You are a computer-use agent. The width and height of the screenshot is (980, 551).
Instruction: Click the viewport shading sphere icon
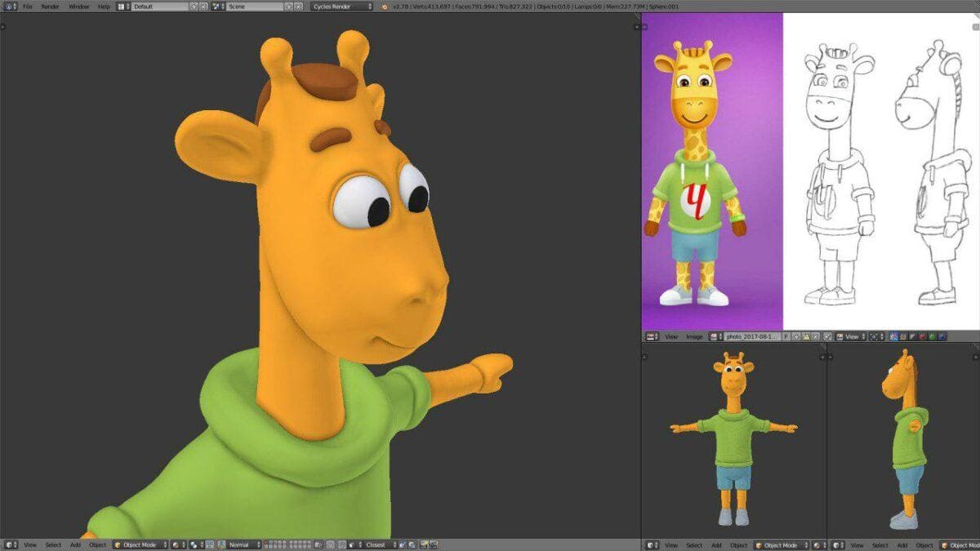click(174, 544)
